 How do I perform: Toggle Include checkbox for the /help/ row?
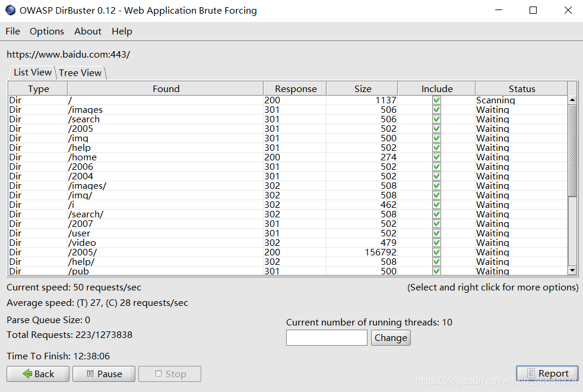[x=436, y=261]
